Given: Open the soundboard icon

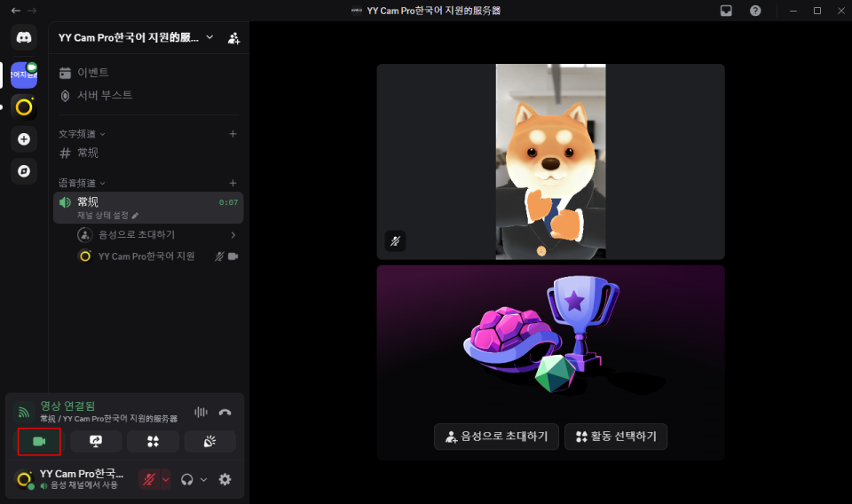Looking at the screenshot, I should (x=209, y=441).
